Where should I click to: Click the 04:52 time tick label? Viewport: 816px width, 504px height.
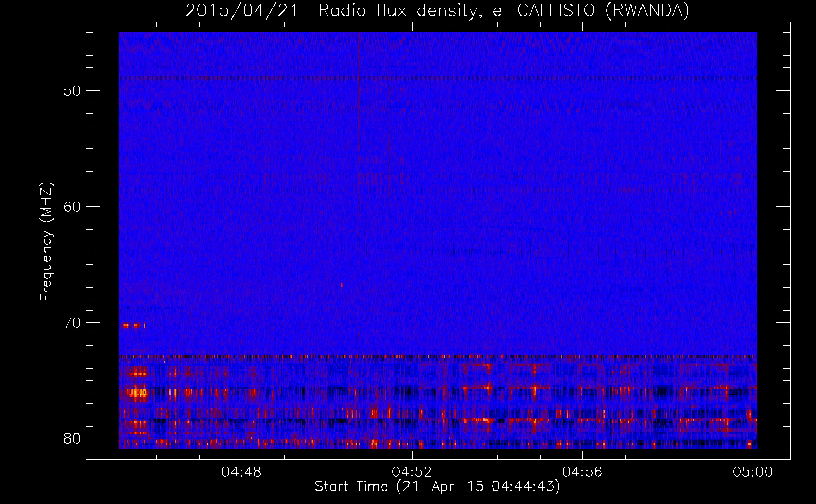[x=412, y=472]
